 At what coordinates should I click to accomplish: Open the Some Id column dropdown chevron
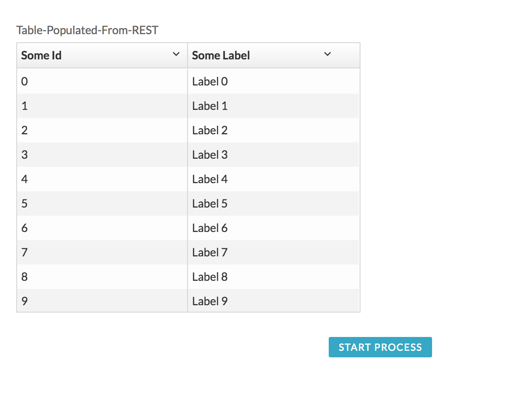(x=176, y=54)
